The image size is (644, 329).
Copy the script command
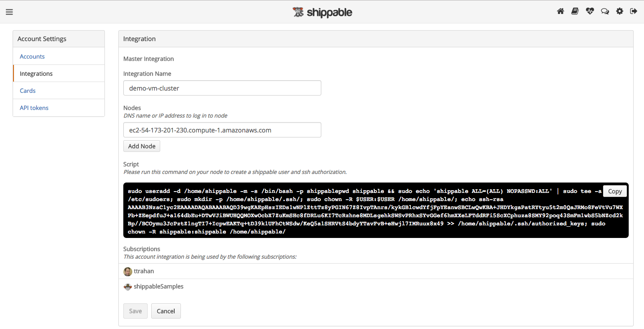(x=615, y=191)
